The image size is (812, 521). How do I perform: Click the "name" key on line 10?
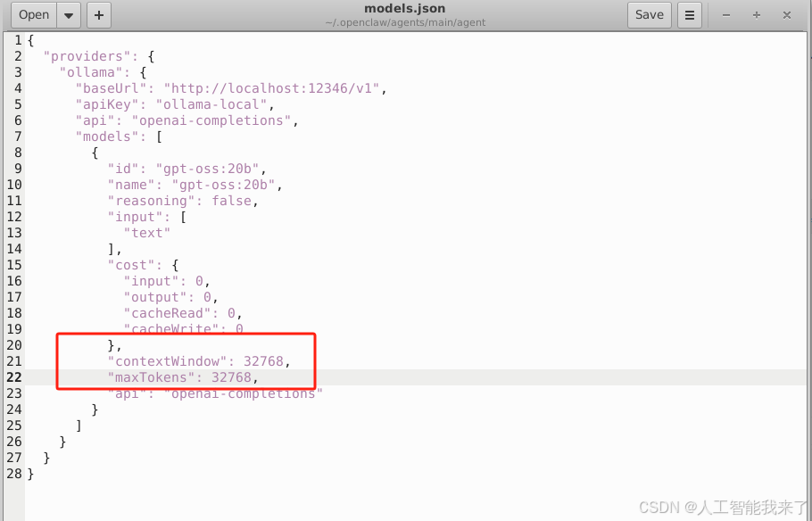[131, 185]
